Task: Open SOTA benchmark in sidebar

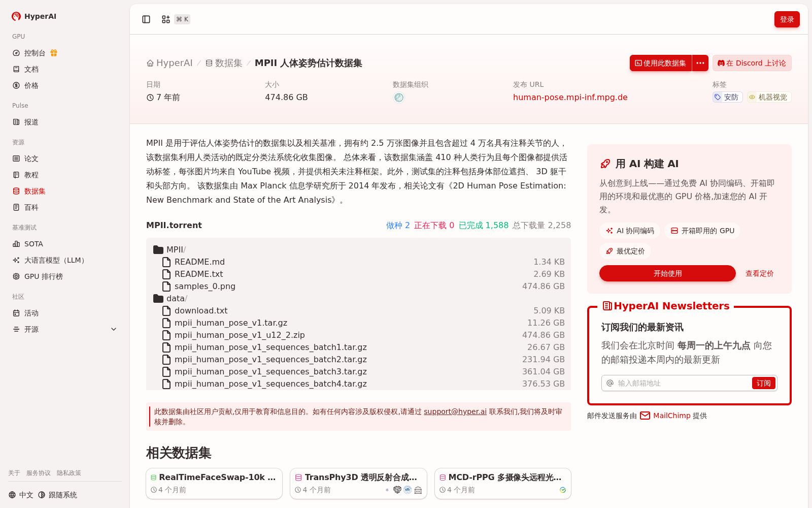Action: pyautogui.click(x=33, y=244)
